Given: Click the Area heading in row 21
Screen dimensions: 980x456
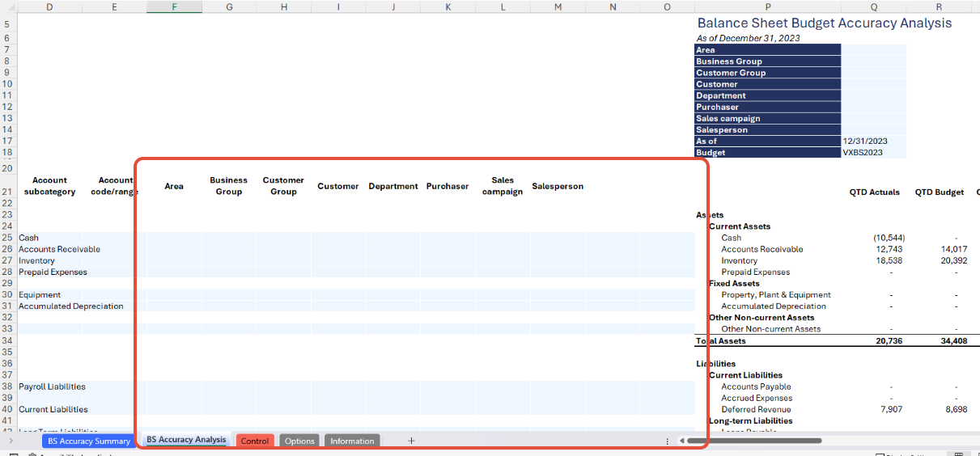Looking at the screenshot, I should click(174, 186).
